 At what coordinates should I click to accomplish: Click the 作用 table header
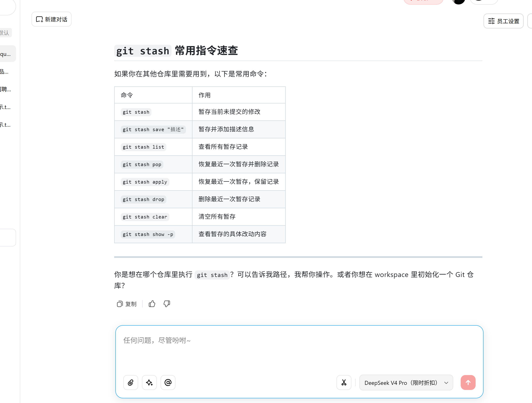239,95
